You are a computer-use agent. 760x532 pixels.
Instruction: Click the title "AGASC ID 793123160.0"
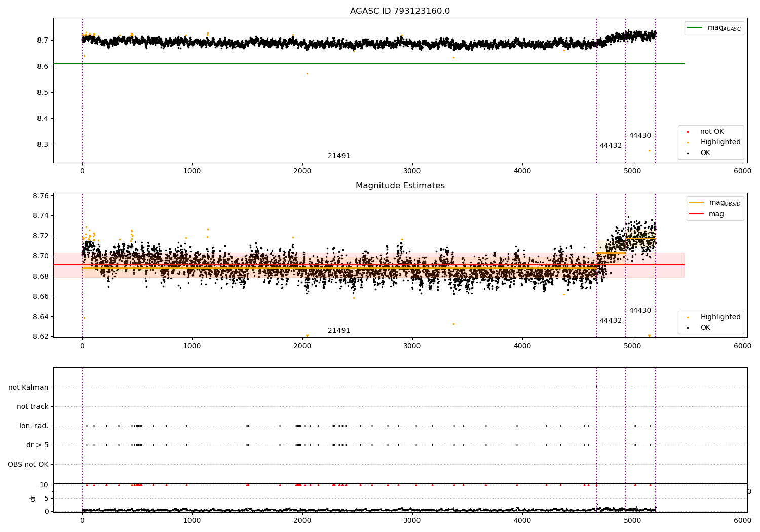click(400, 11)
